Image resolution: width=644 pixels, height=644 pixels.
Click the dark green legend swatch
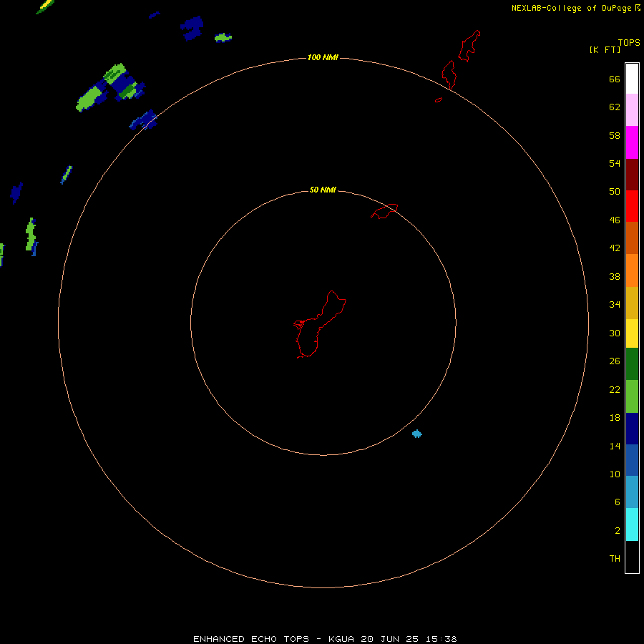(x=632, y=364)
